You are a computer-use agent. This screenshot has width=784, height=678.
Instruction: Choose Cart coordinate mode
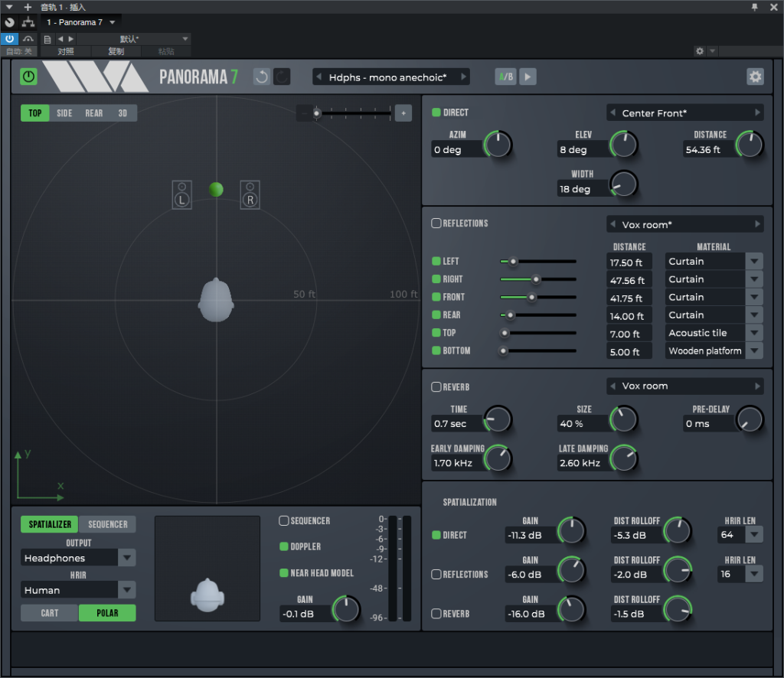50,613
